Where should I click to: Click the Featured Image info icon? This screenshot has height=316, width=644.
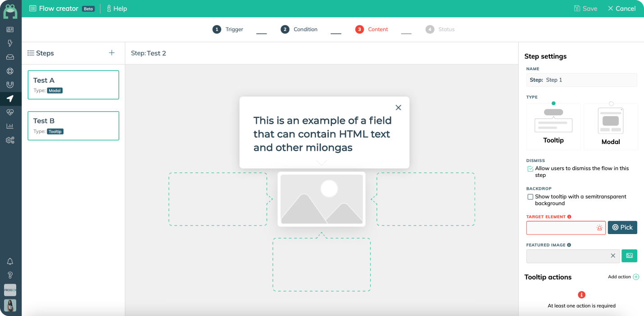click(569, 245)
